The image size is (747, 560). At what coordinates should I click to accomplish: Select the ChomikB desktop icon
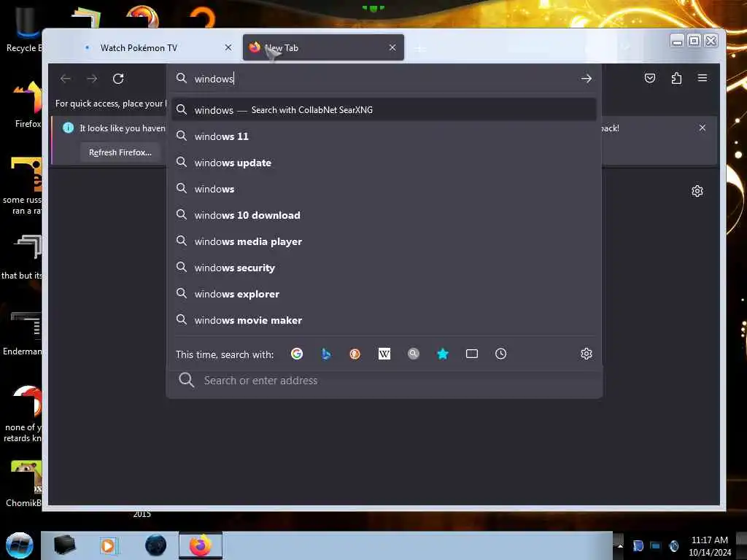point(24,484)
